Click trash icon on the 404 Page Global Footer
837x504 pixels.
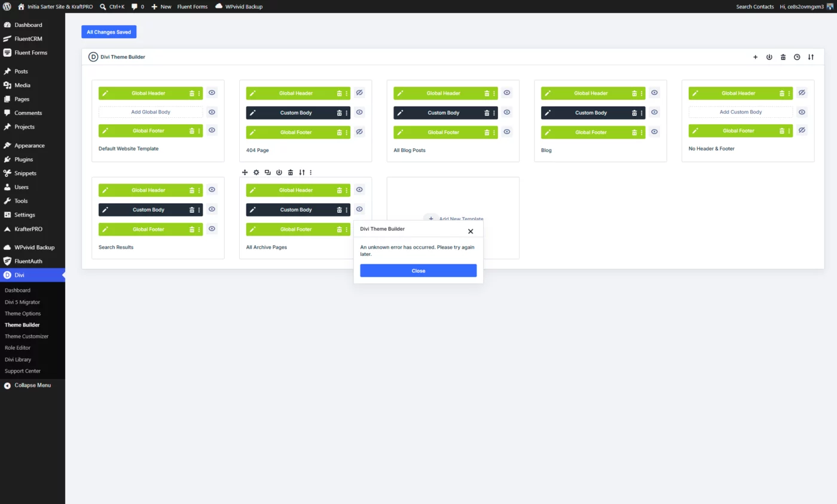pos(340,132)
